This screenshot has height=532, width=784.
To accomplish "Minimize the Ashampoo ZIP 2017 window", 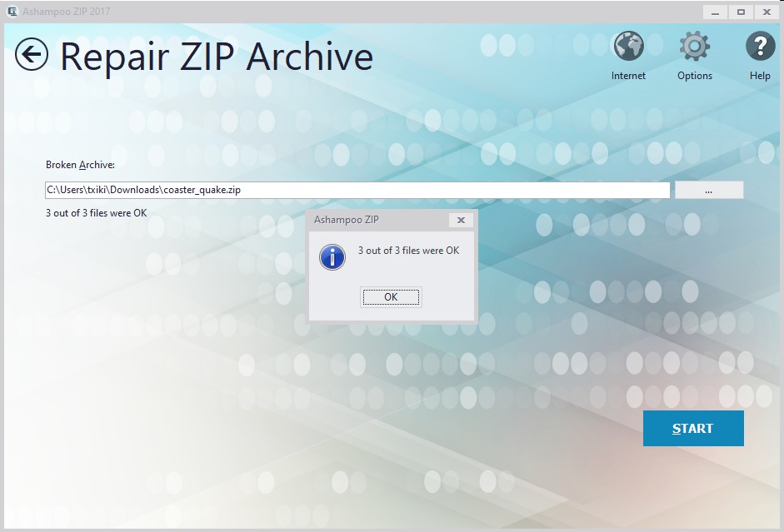I will tap(713, 12).
